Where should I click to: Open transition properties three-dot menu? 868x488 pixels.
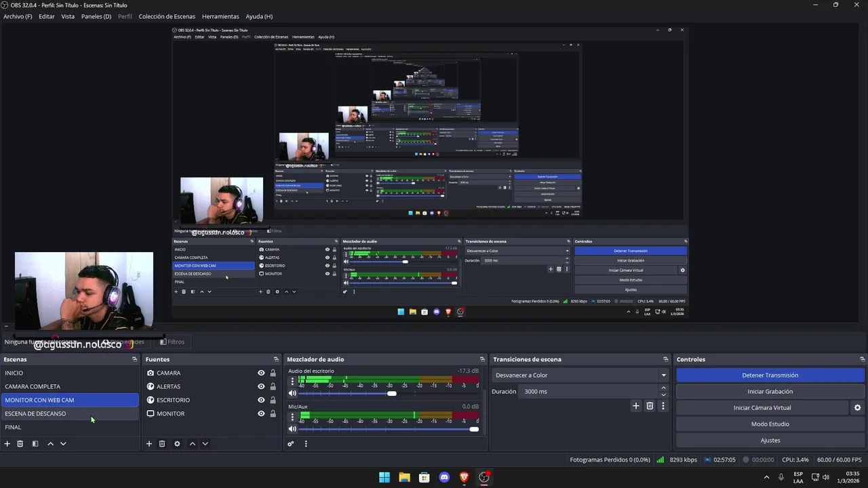point(663,406)
